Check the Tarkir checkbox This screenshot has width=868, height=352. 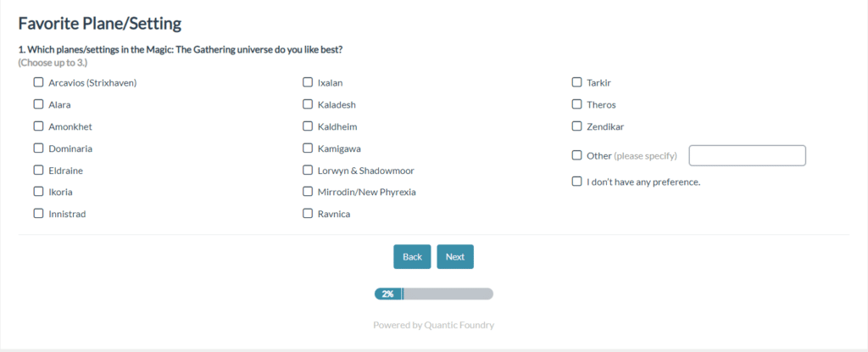(x=577, y=83)
